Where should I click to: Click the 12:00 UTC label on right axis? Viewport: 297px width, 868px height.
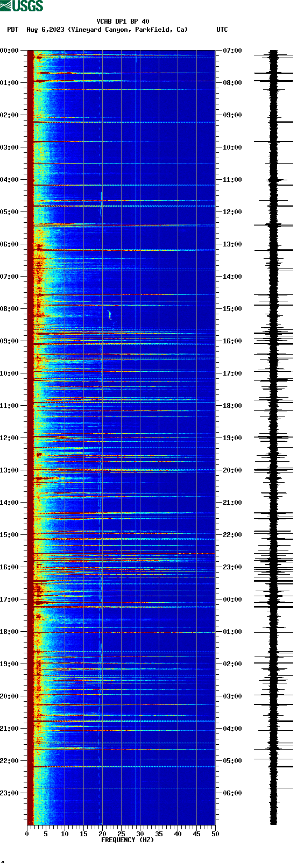[232, 212]
